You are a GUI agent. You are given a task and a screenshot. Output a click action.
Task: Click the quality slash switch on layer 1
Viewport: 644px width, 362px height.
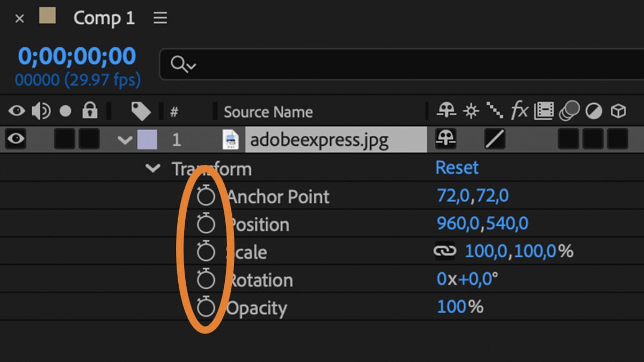point(494,140)
